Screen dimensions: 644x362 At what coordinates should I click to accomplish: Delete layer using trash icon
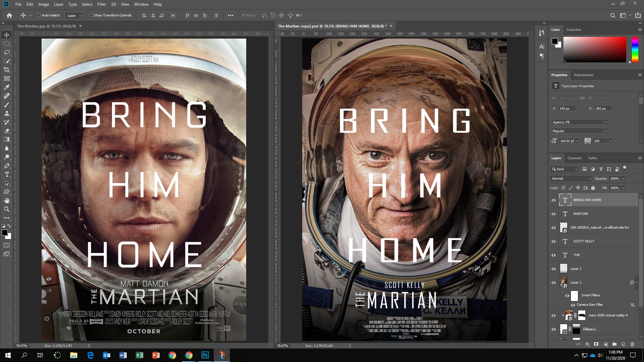pyautogui.click(x=632, y=344)
